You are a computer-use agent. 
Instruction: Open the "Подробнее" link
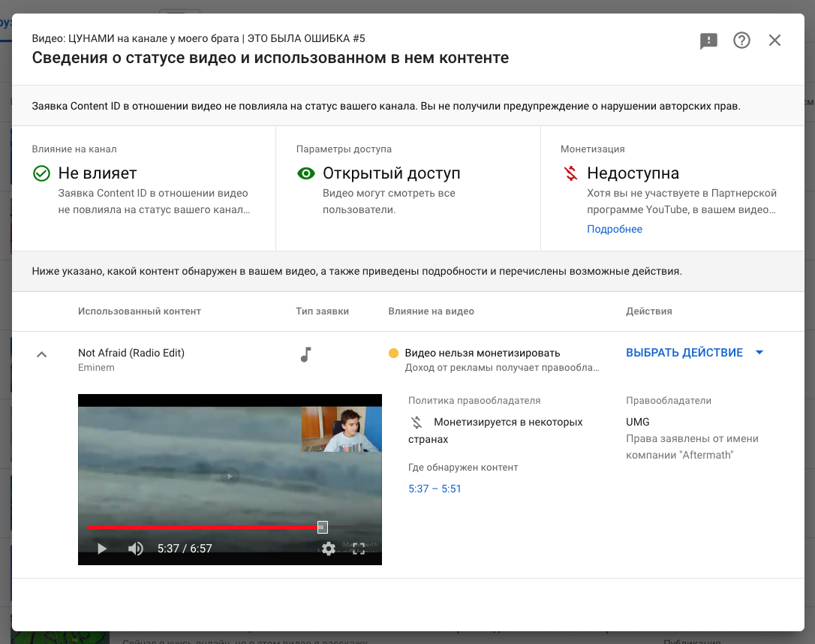(615, 229)
